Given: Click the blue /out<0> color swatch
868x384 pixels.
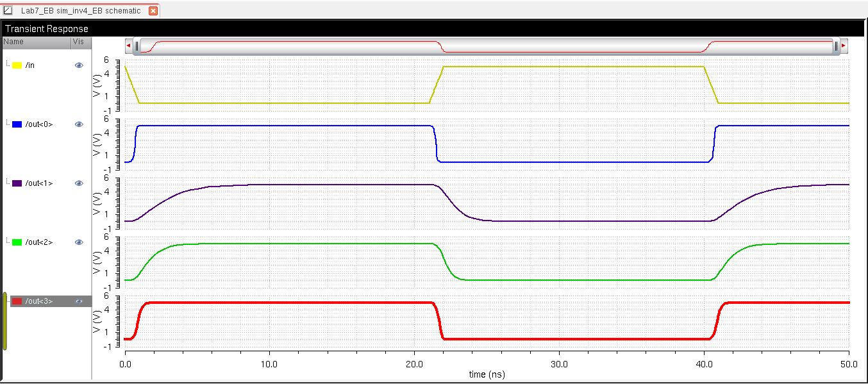Looking at the screenshot, I should coord(17,124).
